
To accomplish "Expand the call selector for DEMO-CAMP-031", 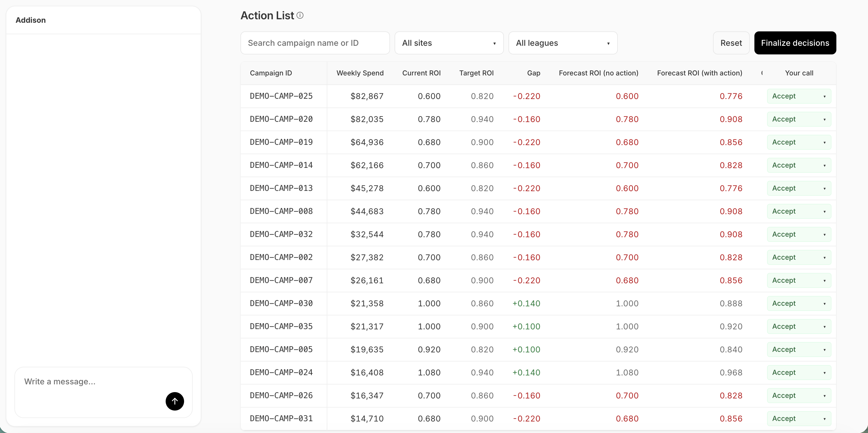I will (799, 419).
